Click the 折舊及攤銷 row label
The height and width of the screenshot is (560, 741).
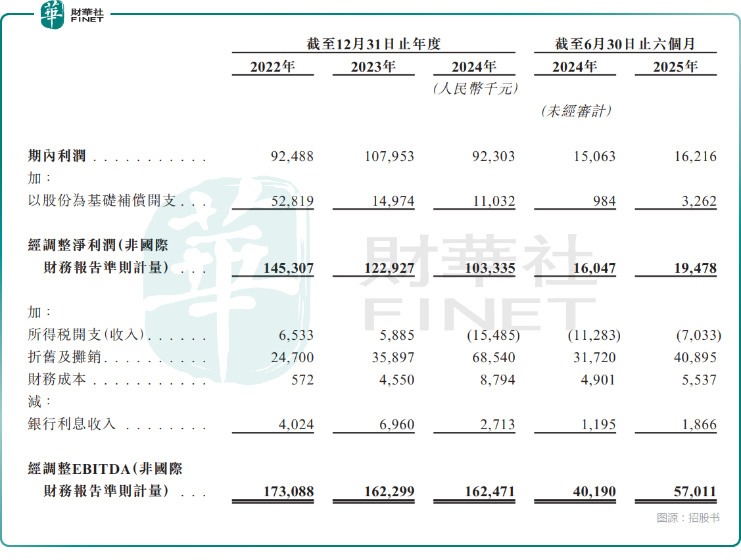tap(65, 358)
